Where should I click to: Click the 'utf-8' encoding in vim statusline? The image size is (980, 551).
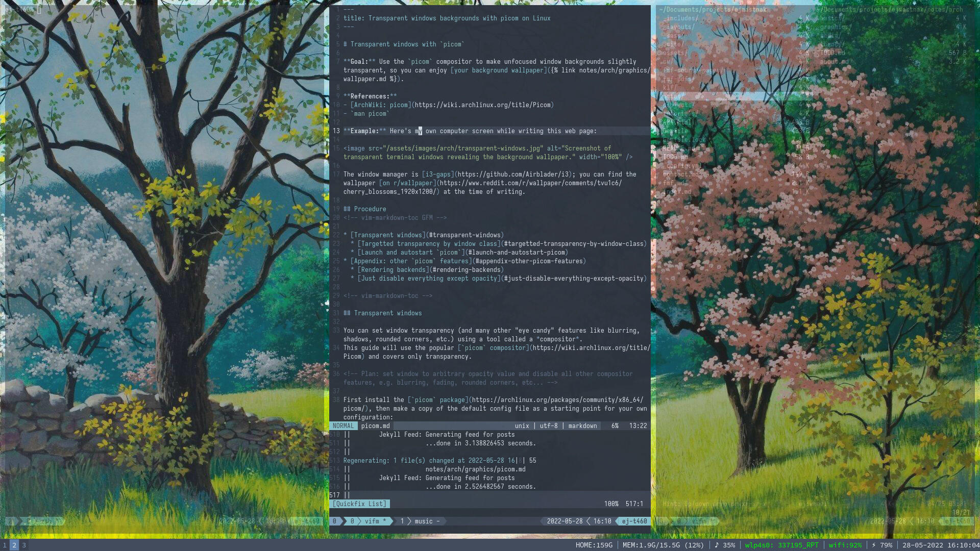[549, 425]
